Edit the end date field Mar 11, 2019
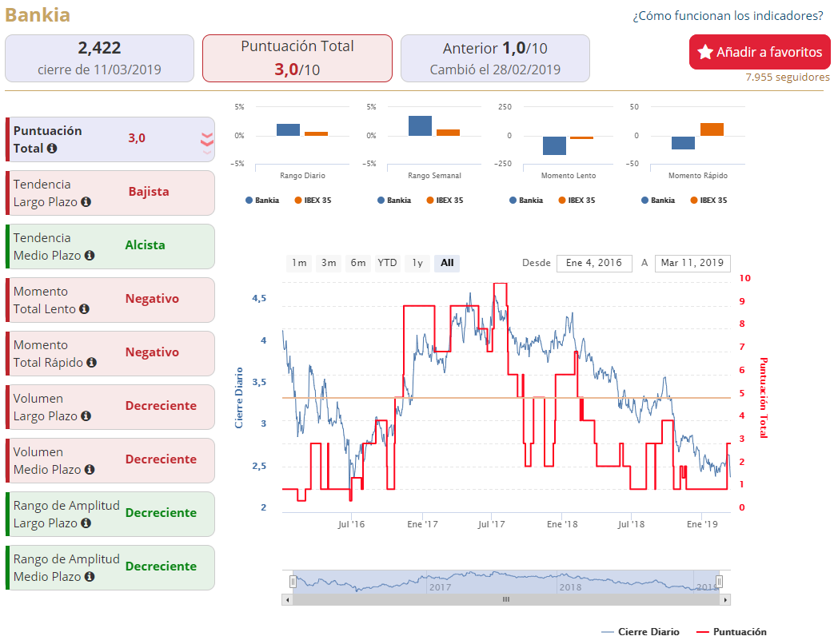This screenshot has height=644, width=838. tap(692, 263)
